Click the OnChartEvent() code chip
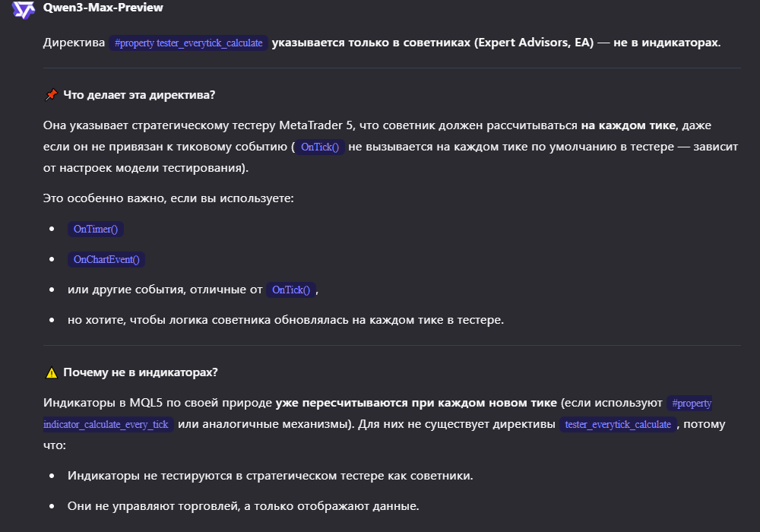Screen dimensions: 760x532 click(106, 259)
